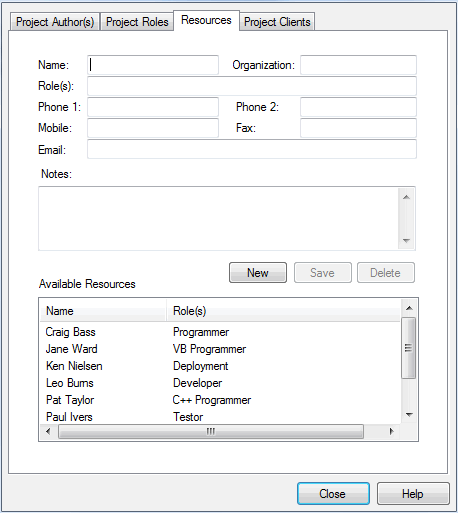The image size is (458, 513).
Task: Select the Pat Taylor resource row
Action: 220,400
